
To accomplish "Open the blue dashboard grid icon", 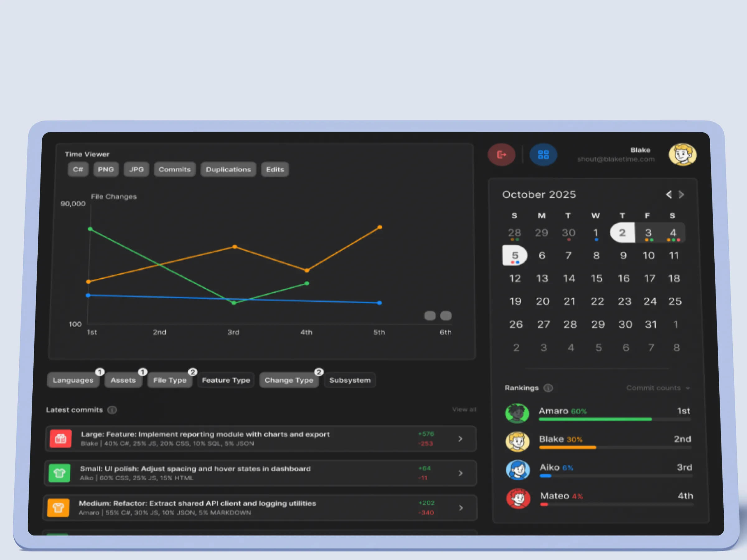I will [543, 155].
